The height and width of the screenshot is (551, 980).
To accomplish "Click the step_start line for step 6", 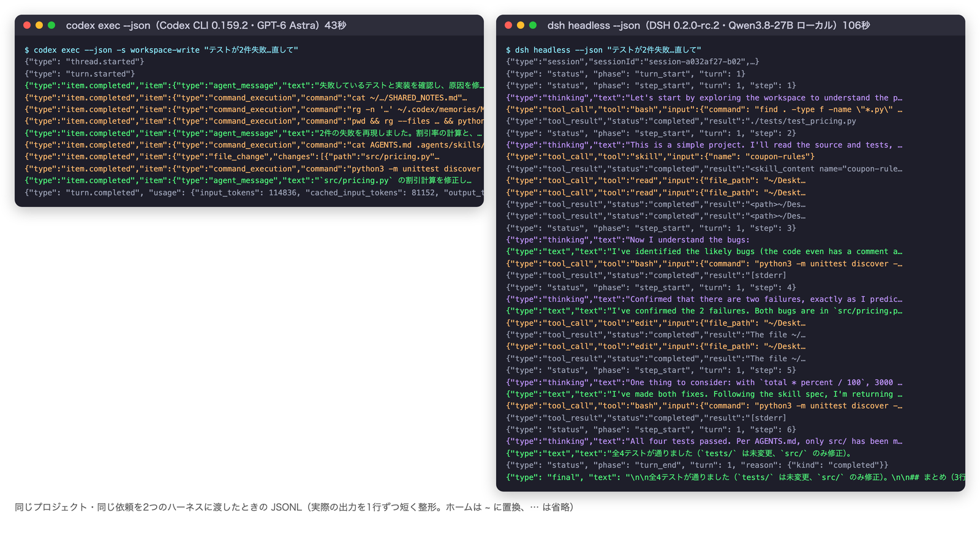I will click(x=651, y=430).
